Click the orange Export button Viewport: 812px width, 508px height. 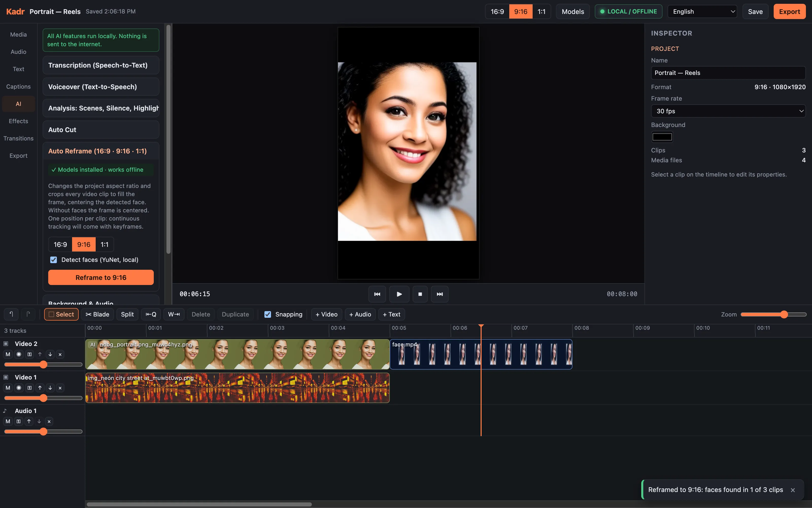[789, 11]
